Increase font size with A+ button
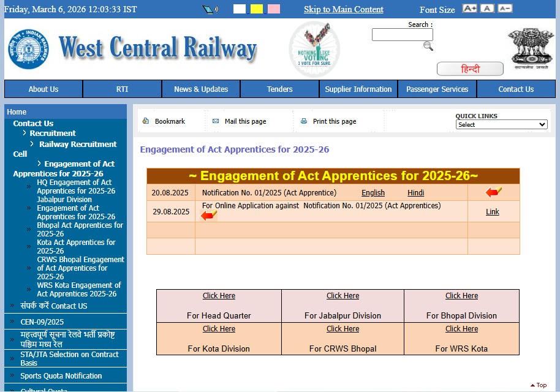560x392 pixels. click(x=469, y=9)
